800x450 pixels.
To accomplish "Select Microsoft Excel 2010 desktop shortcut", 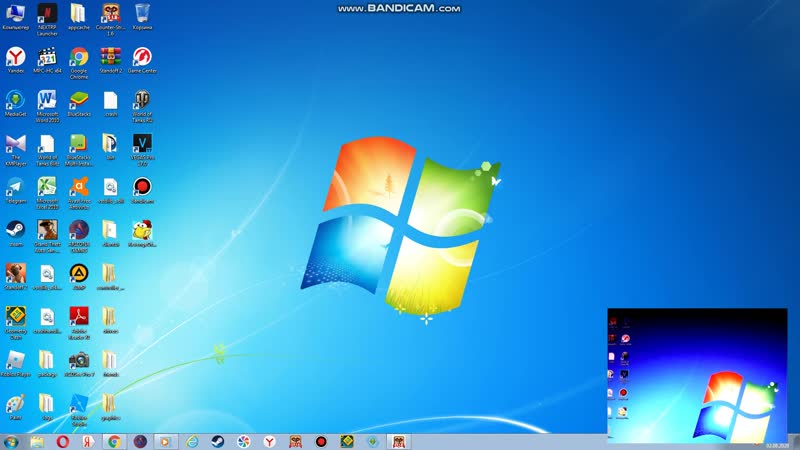I will 47,193.
